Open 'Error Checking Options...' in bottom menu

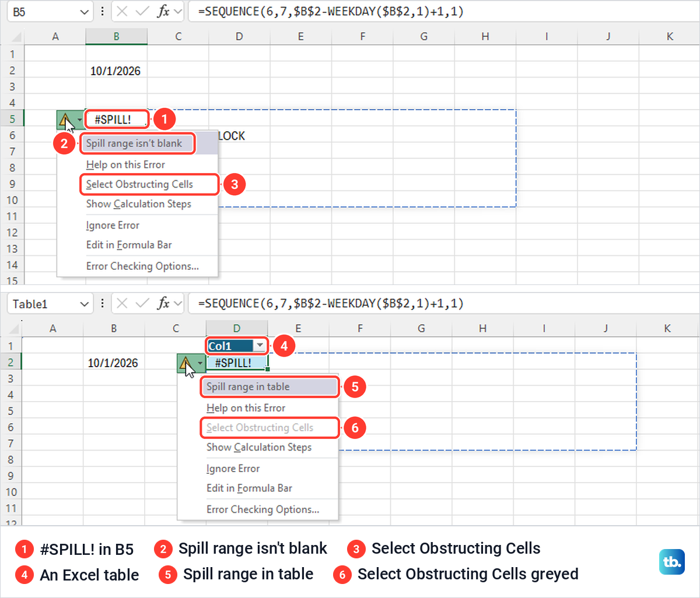point(257,509)
